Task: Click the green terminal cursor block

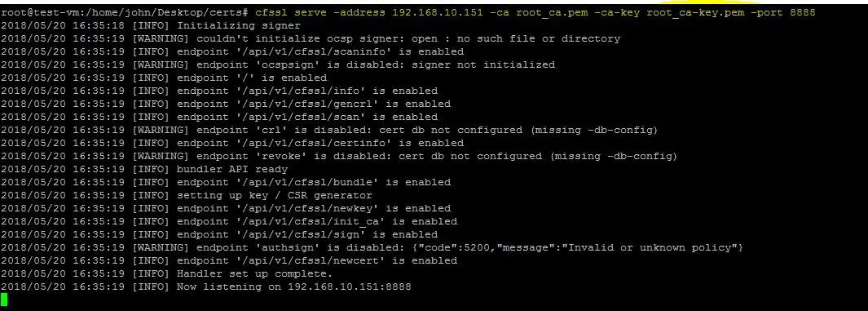Action: (x=4, y=300)
